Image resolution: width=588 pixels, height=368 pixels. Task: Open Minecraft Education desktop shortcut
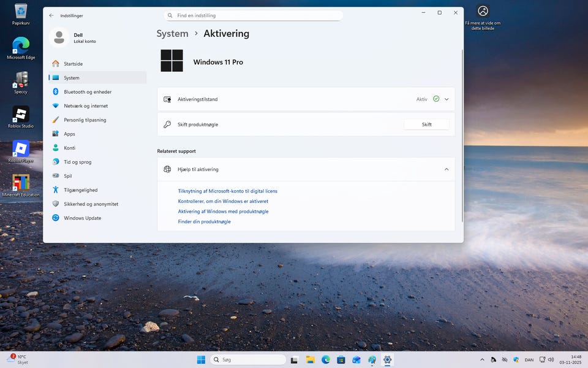tap(21, 183)
